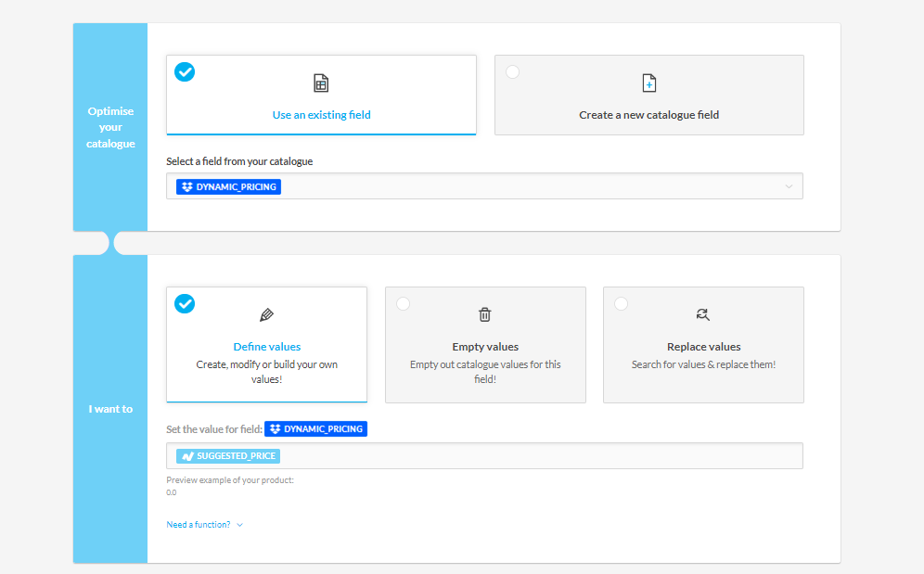The image size is (924, 574).
Task: Open the catalogue field dropdown arrow
Action: tap(789, 186)
